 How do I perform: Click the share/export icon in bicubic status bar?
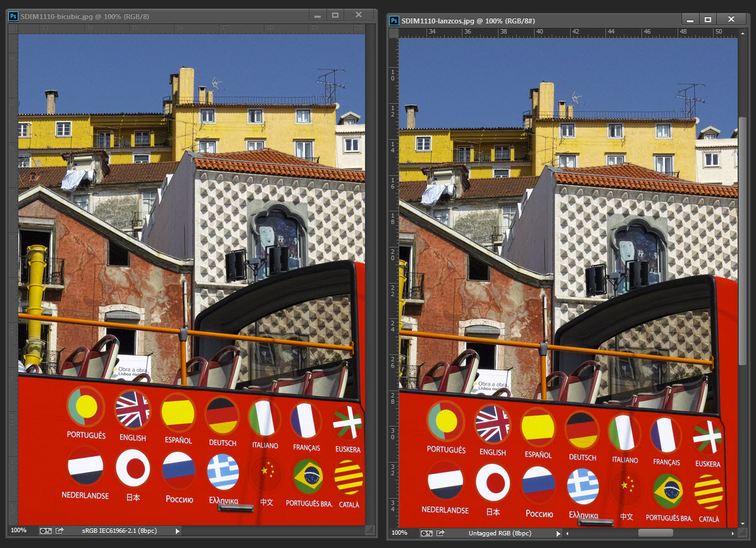click(59, 531)
